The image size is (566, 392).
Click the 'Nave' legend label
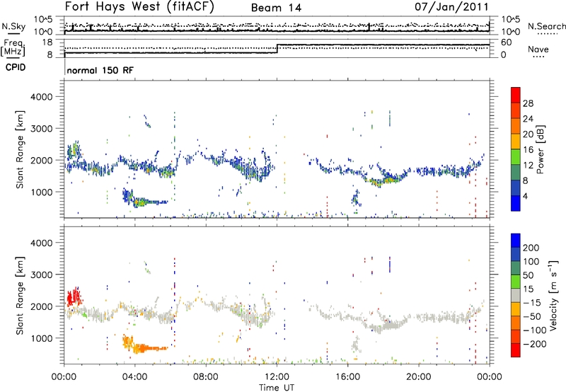click(538, 49)
